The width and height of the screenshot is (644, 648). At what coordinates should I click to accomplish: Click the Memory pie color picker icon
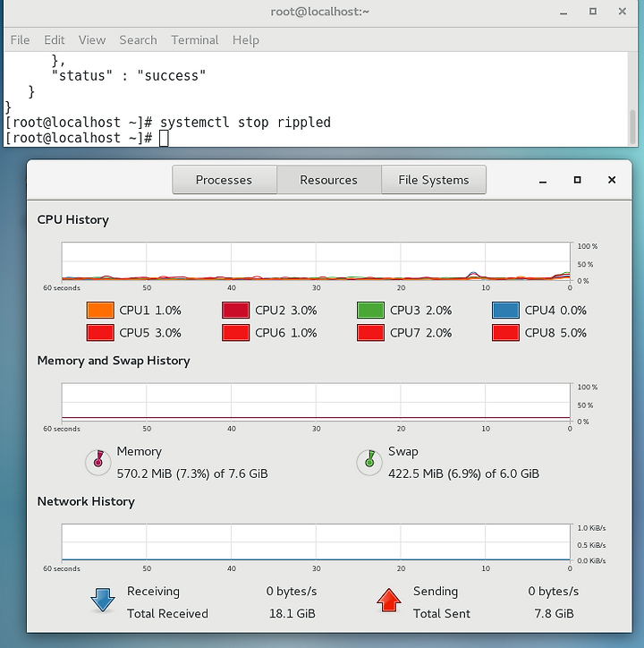(97, 462)
